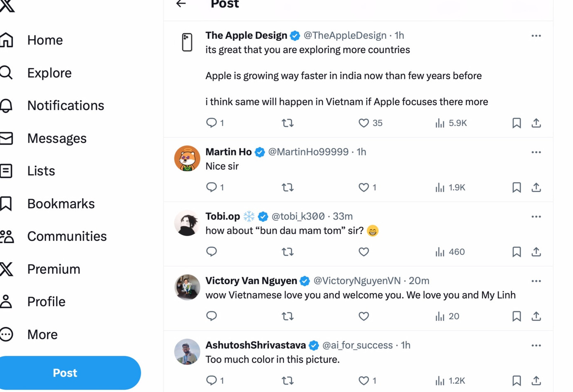Image resolution: width=573 pixels, height=392 pixels.
Task: Reply to Victory Van Nguyen's comment
Action: point(211,316)
